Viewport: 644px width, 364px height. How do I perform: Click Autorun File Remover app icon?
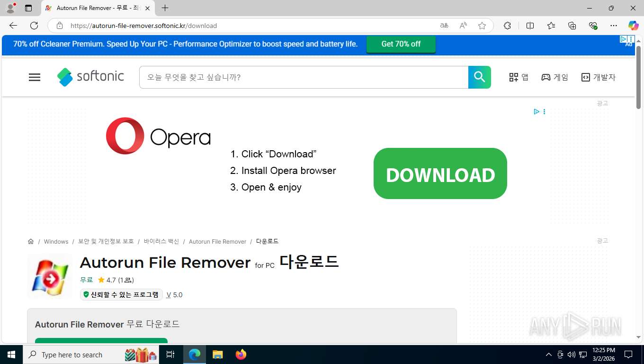pos(50,276)
